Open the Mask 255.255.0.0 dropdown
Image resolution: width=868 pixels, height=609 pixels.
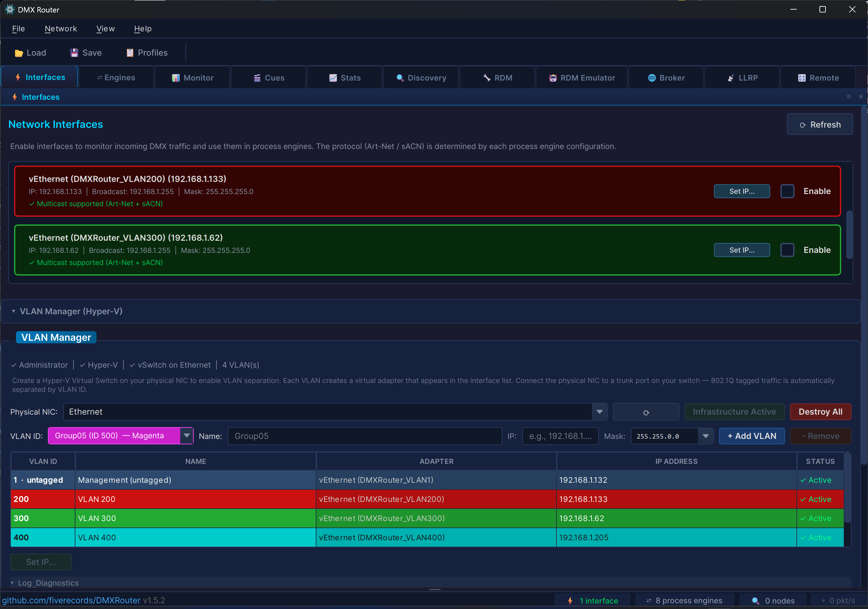pos(705,436)
